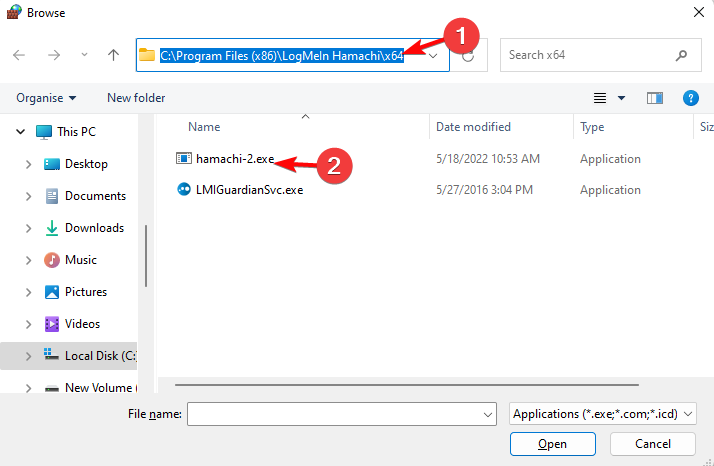The image size is (714, 466).
Task: Click the hamachi-2.exe file icon
Action: [184, 159]
